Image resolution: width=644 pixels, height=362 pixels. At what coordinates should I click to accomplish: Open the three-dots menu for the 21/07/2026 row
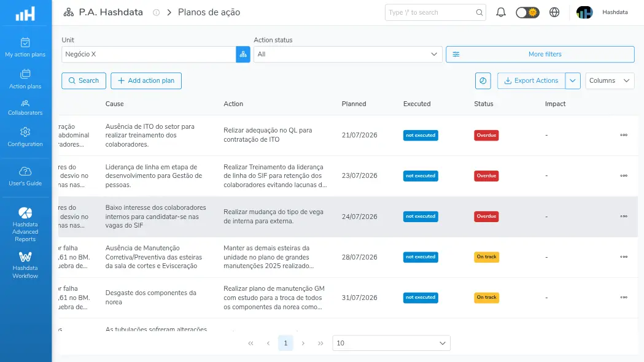click(624, 135)
